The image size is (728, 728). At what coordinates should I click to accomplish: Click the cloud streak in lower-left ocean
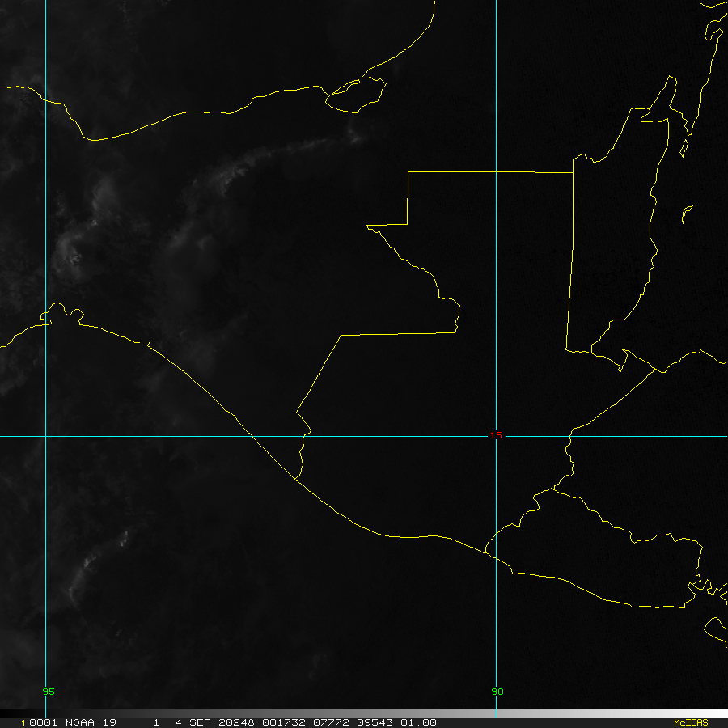(x=89, y=566)
